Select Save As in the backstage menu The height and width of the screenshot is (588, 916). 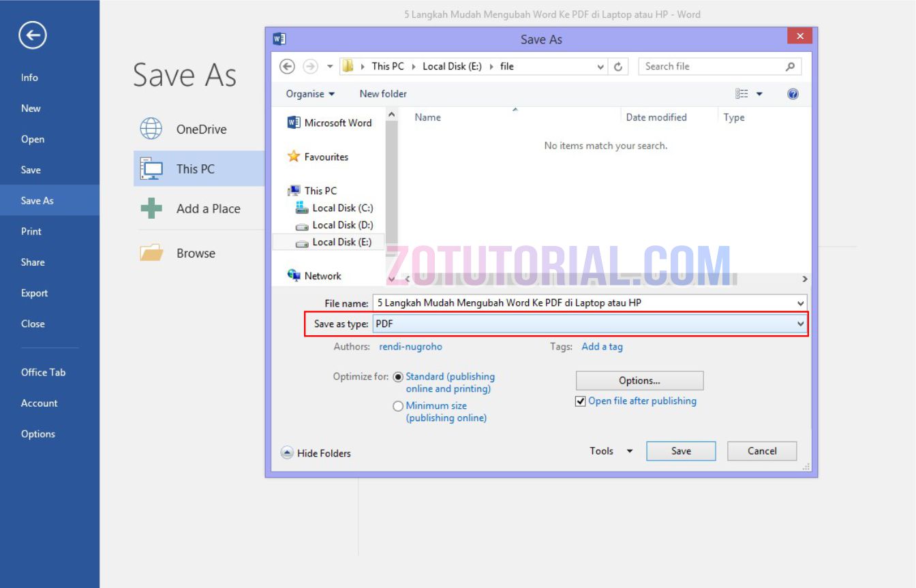pos(50,200)
